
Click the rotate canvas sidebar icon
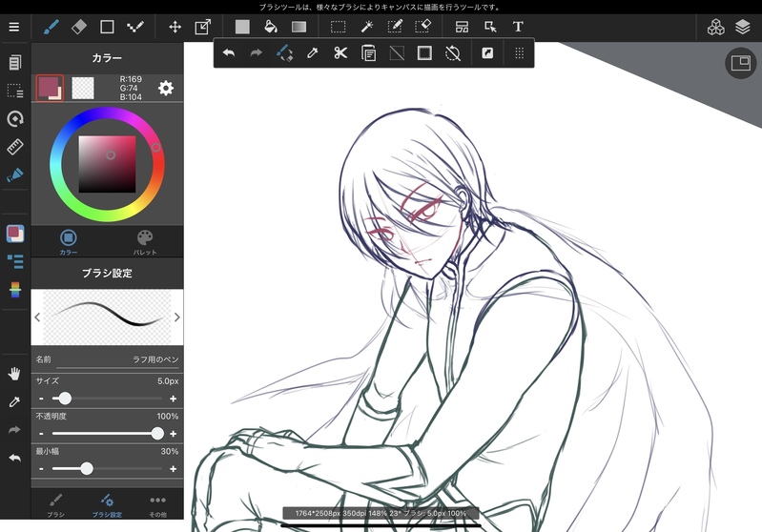(14, 118)
